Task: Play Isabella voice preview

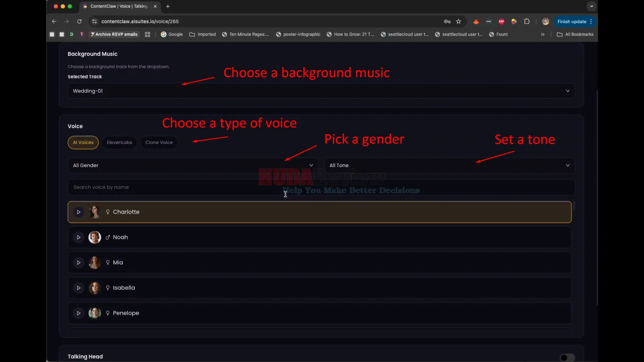Action: click(79, 288)
